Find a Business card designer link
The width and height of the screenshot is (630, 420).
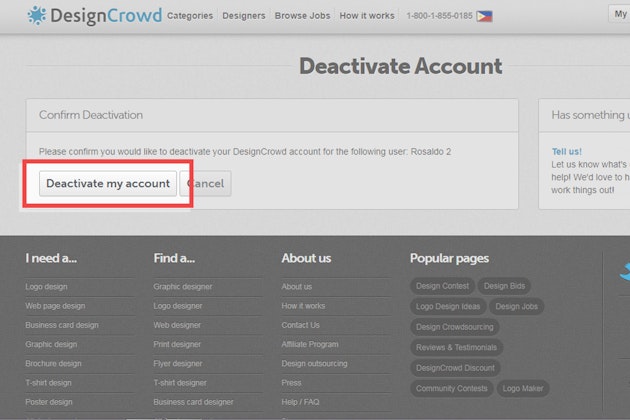click(x=193, y=402)
